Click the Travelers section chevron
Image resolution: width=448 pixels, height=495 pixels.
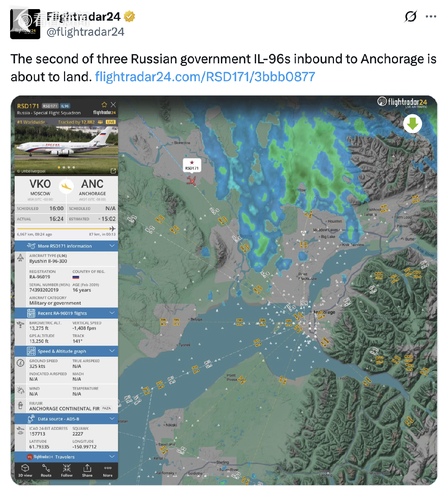tap(112, 456)
